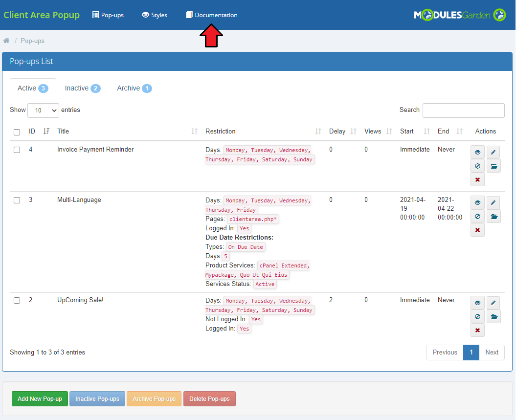Click the Delete Pop-ups button
The image size is (516, 420).
tap(210, 398)
